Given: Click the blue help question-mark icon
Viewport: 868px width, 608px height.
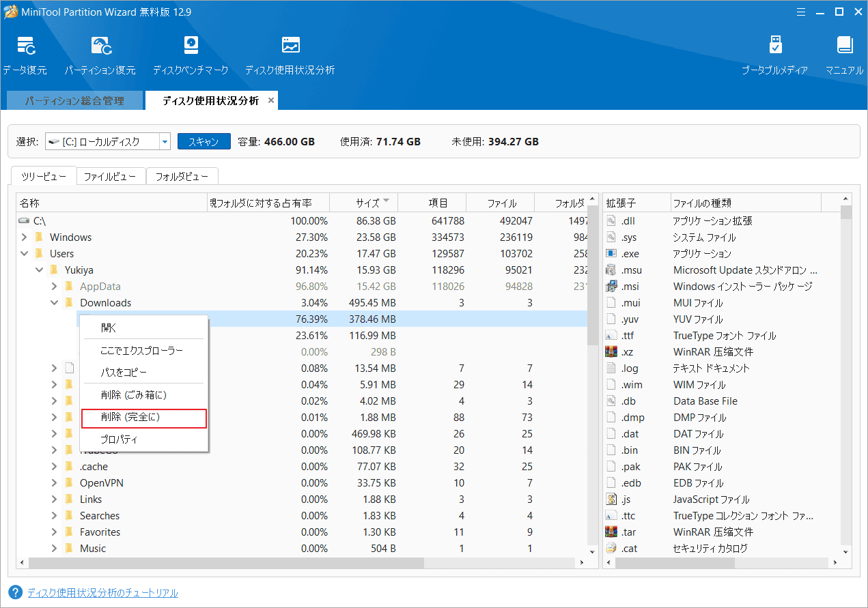Looking at the screenshot, I should (x=15, y=592).
